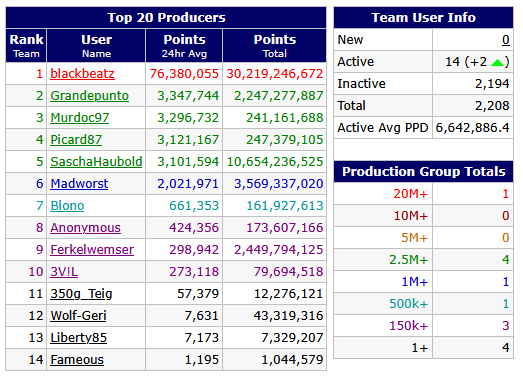Click the Fameous user link
The height and width of the screenshot is (379, 523).
click(77, 360)
